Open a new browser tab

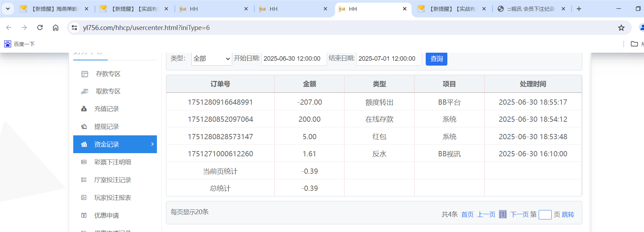click(x=579, y=9)
